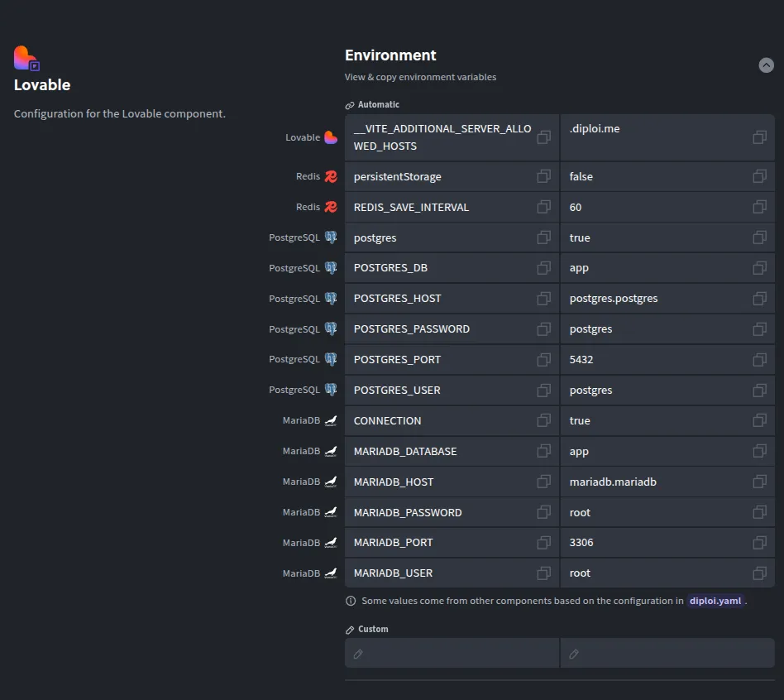The height and width of the screenshot is (700, 784).
Task: Click the custom variable value field
Action: click(667, 654)
